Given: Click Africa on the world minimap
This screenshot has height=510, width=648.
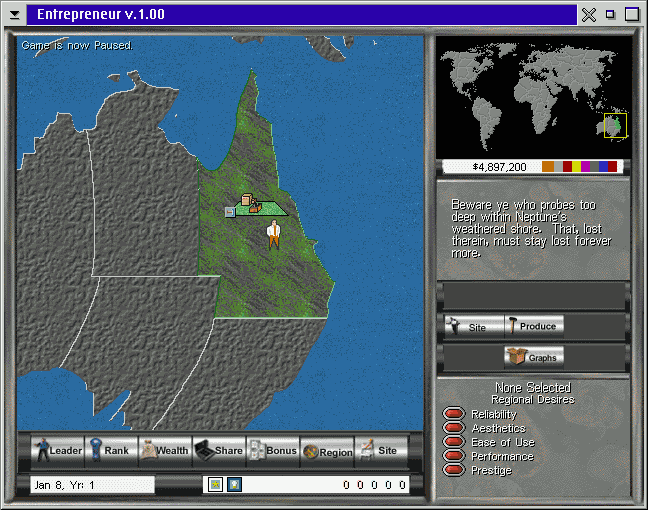Looking at the screenshot, I should click(x=537, y=103).
